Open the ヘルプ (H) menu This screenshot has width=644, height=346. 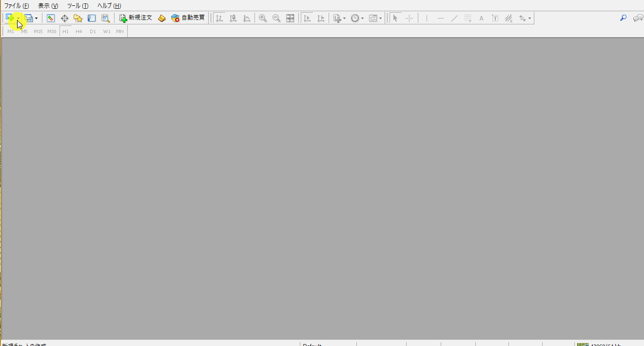[x=109, y=6]
